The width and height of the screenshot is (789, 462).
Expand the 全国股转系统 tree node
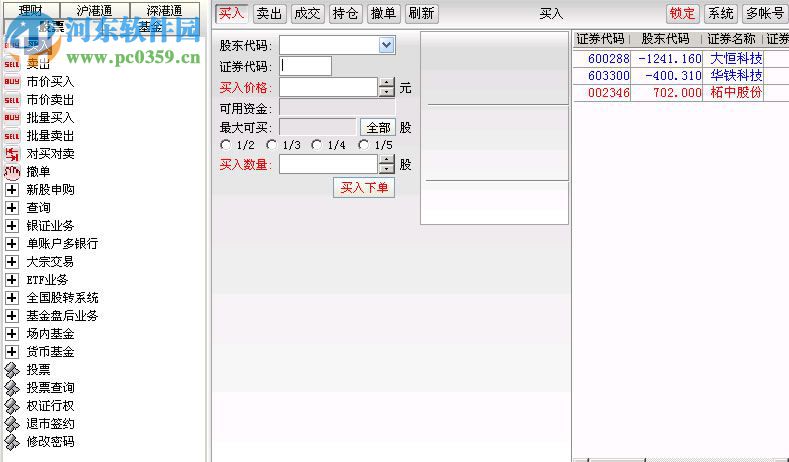pyautogui.click(x=12, y=298)
